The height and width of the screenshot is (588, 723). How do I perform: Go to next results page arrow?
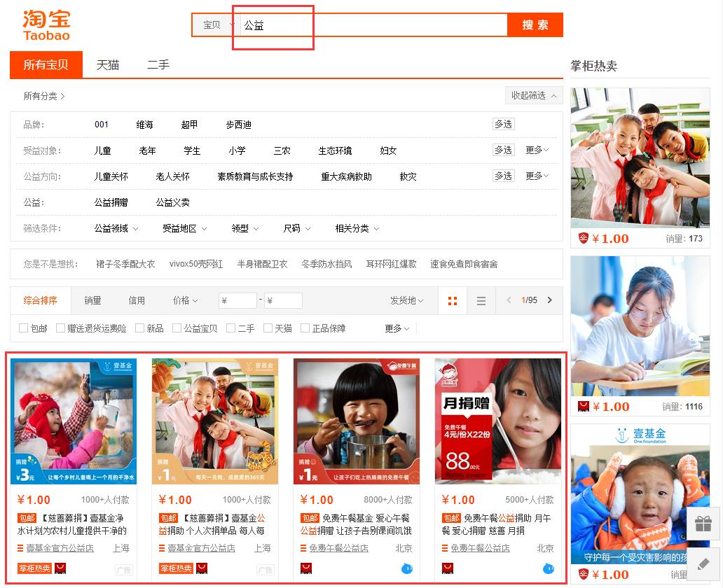click(x=550, y=300)
